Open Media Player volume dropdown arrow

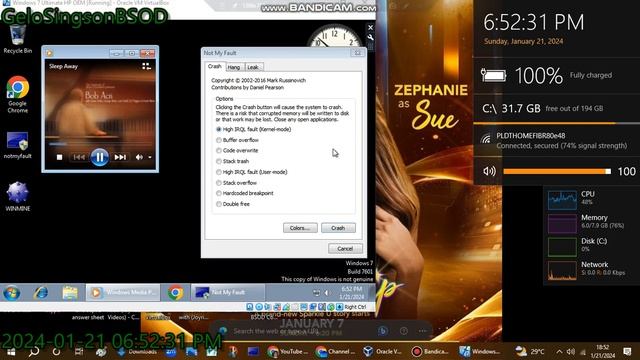[x=150, y=157]
